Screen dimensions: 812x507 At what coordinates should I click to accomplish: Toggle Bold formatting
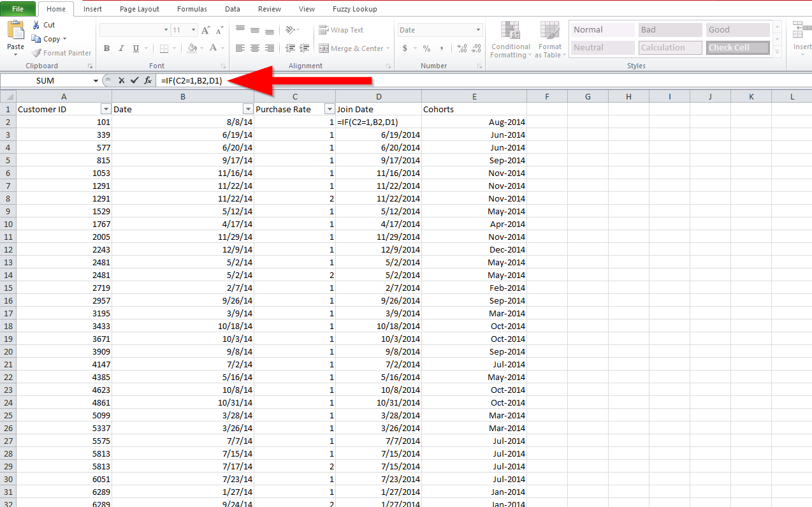[106, 48]
